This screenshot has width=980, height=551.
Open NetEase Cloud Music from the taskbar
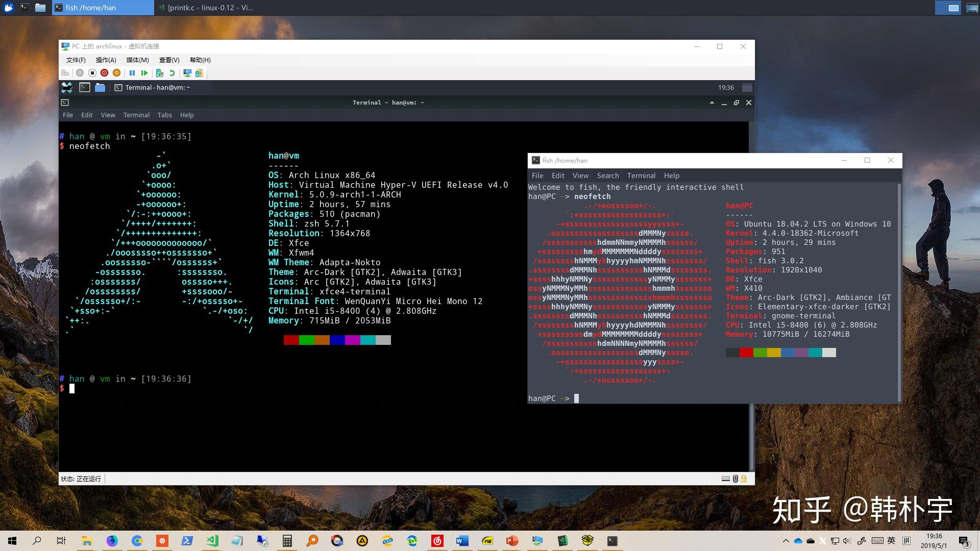pyautogui.click(x=437, y=541)
